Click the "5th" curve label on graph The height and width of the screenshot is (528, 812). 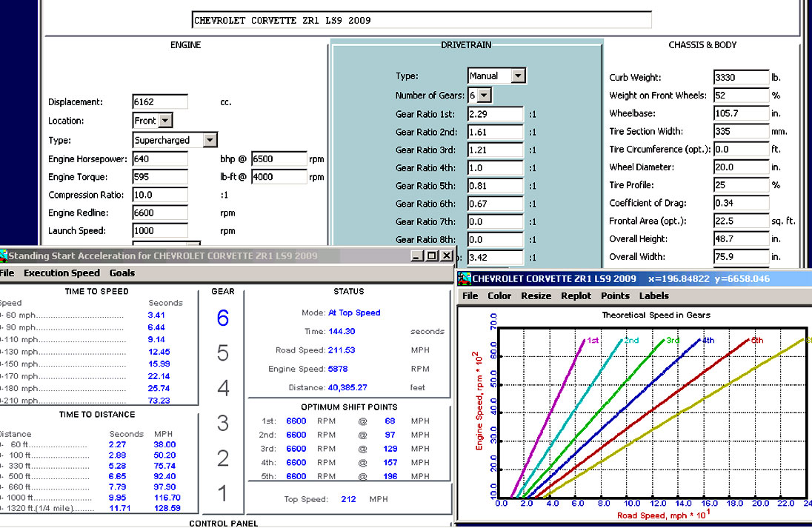(x=757, y=340)
